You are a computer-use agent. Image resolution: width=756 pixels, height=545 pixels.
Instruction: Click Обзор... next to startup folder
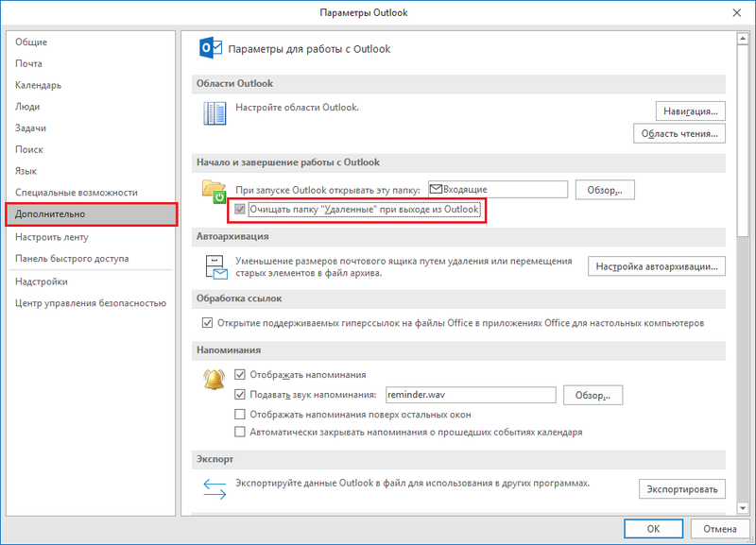click(605, 190)
